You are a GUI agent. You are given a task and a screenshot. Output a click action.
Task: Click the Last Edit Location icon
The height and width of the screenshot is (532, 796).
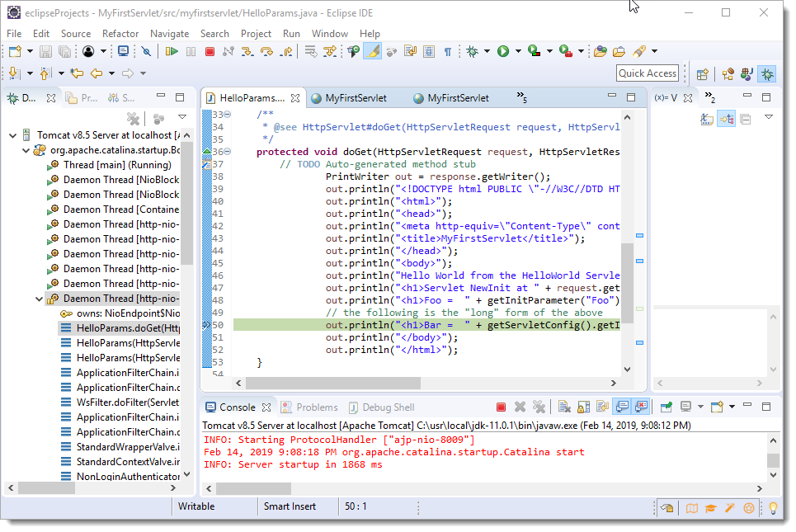(x=78, y=73)
